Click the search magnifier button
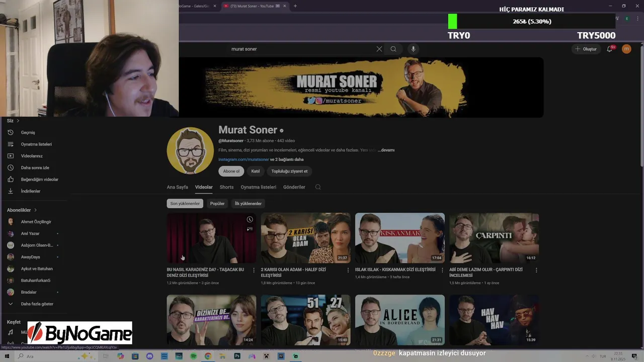644x362 pixels. coord(393,49)
